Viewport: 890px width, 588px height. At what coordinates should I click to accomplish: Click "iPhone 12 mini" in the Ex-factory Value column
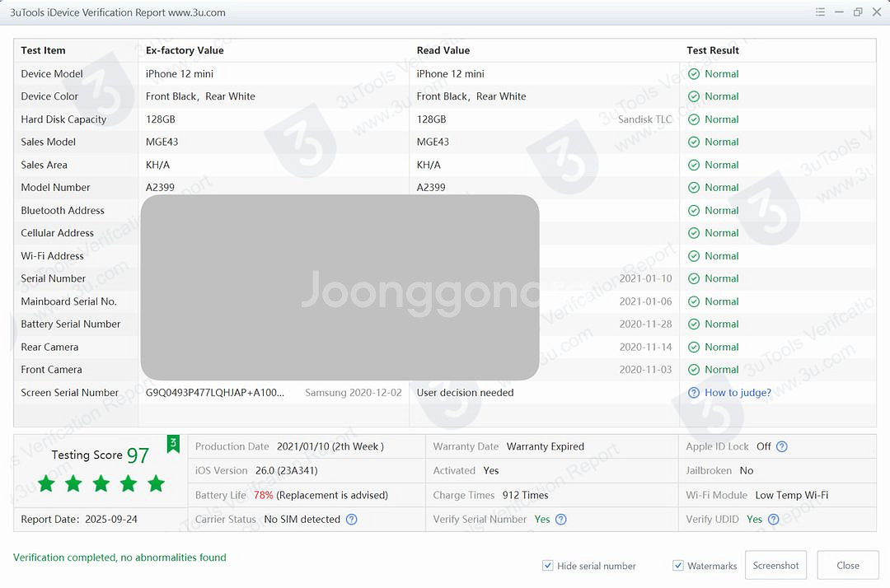pyautogui.click(x=180, y=74)
